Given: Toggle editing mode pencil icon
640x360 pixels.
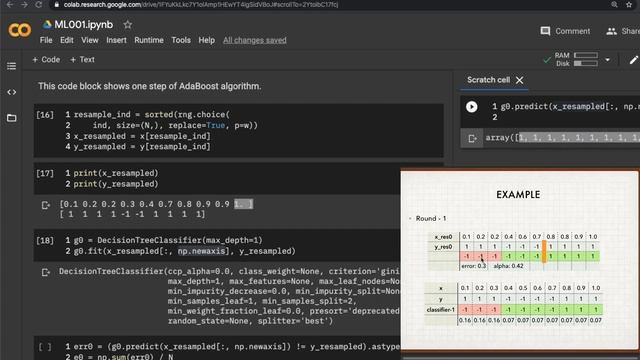Looking at the screenshot, I should 633,60.
